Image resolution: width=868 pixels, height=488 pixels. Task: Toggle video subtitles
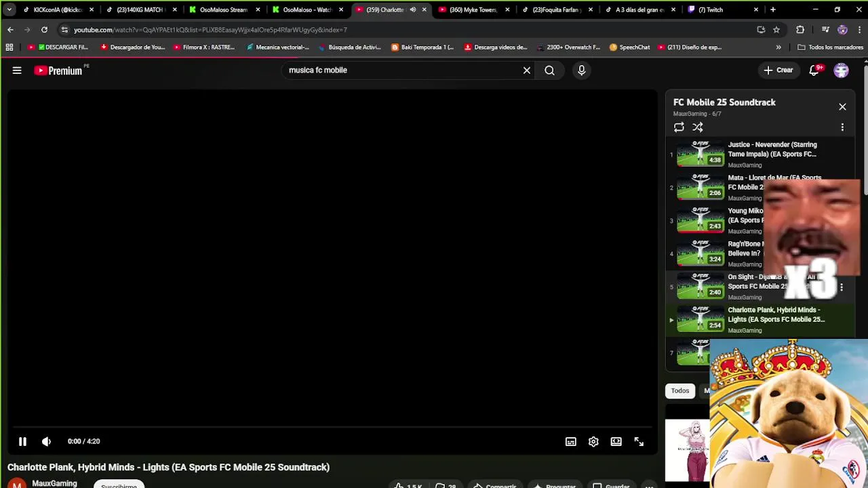571,442
